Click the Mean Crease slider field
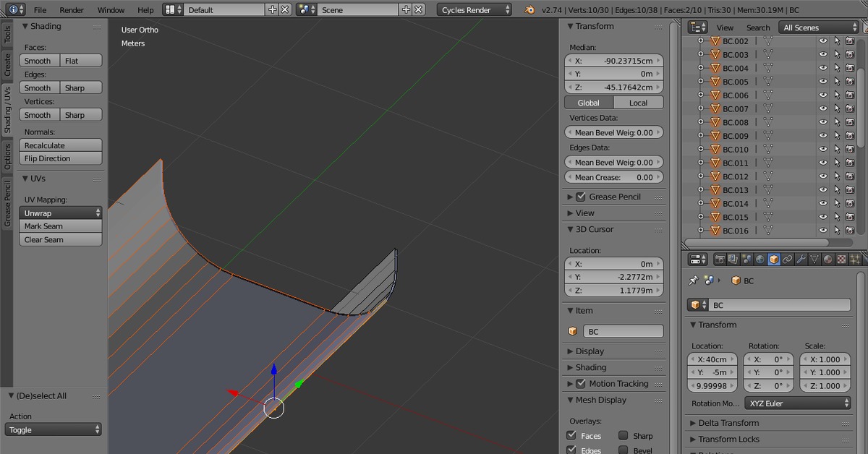The image size is (868, 454). [613, 177]
